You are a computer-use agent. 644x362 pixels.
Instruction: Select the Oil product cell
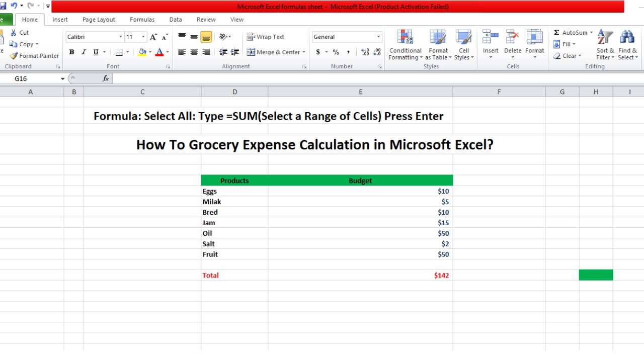coord(234,233)
